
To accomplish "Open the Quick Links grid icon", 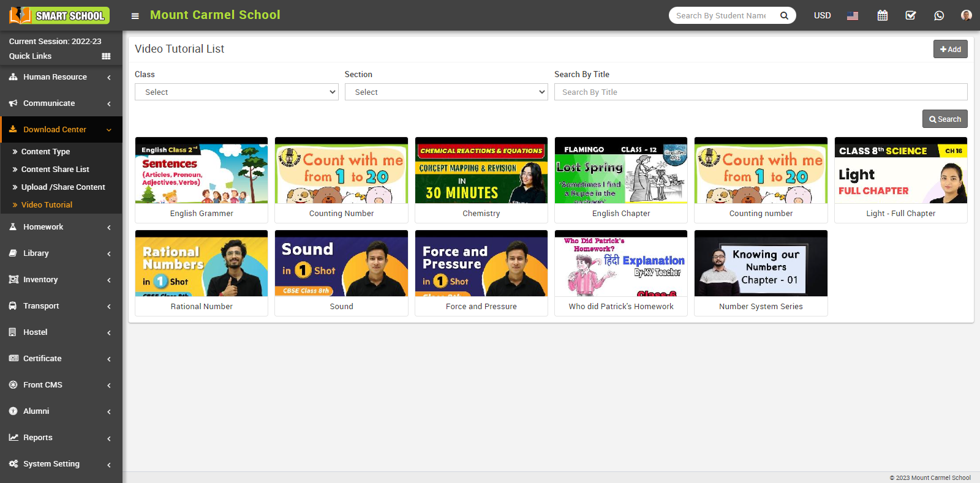I will (x=106, y=56).
